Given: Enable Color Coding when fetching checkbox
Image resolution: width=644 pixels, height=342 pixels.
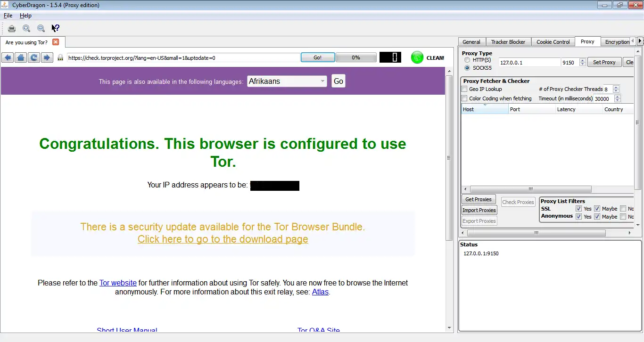Looking at the screenshot, I should [465, 98].
